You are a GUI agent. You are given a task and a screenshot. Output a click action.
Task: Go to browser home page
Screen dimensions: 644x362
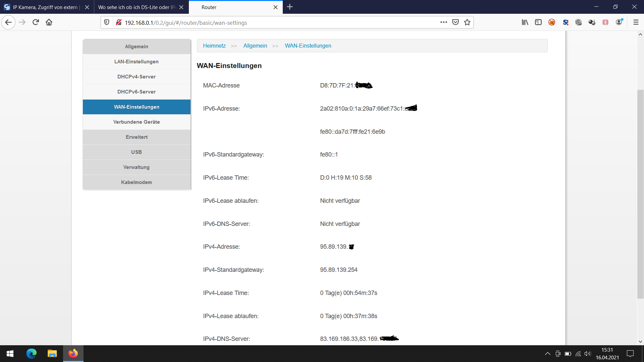[49, 22]
